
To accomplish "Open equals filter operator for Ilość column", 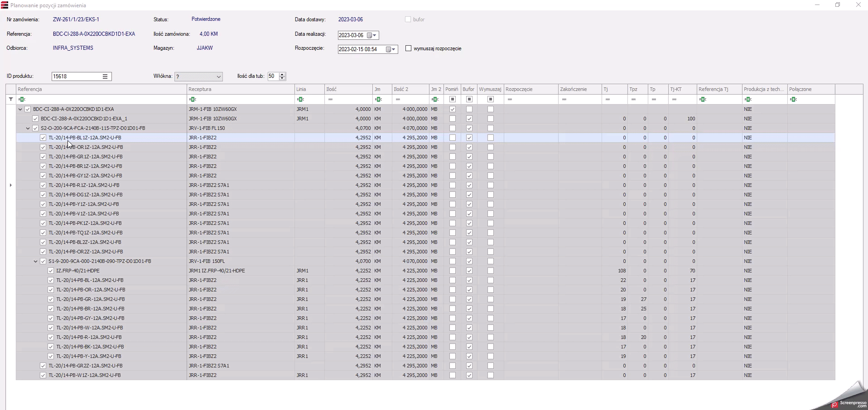I will [x=331, y=99].
